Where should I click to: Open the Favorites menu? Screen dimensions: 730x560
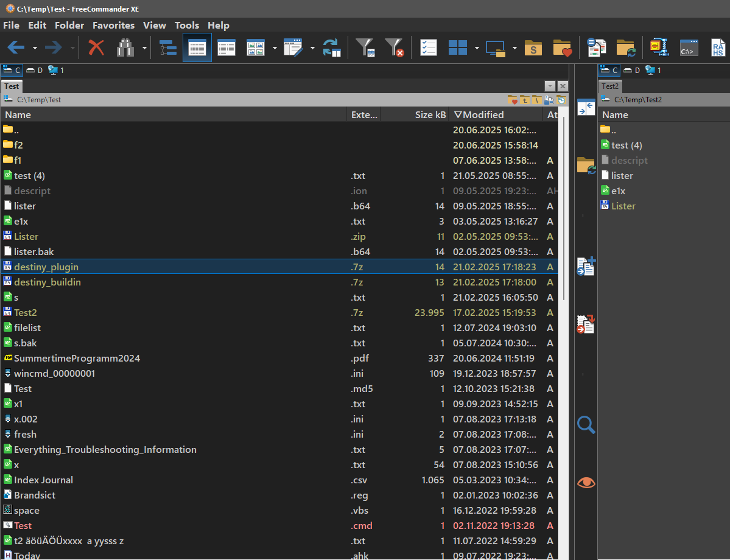113,25
